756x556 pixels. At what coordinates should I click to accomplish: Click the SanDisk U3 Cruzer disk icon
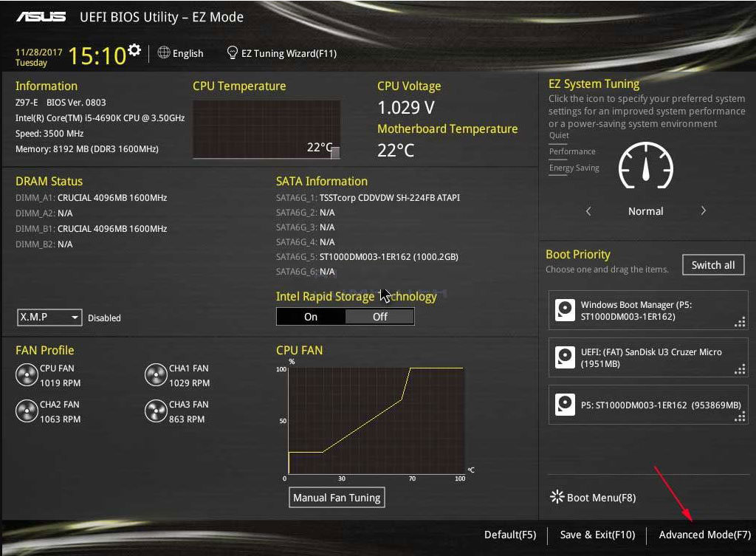565,357
